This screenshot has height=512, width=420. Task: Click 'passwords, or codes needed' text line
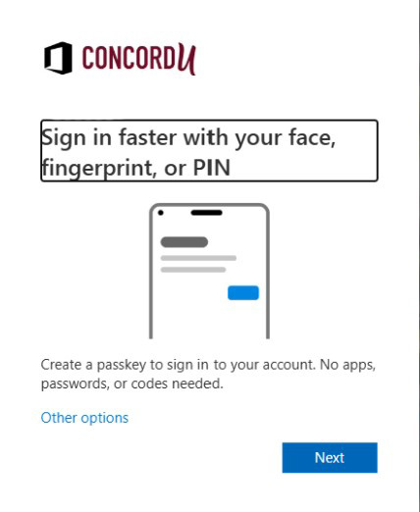[x=132, y=384]
